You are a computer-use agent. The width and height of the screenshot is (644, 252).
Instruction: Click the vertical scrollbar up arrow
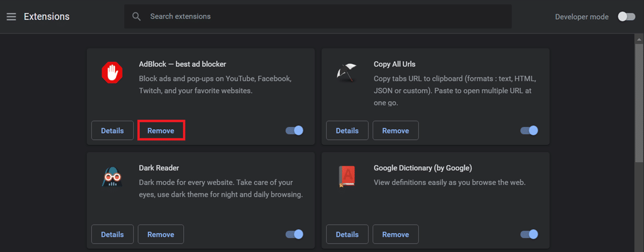pyautogui.click(x=639, y=40)
